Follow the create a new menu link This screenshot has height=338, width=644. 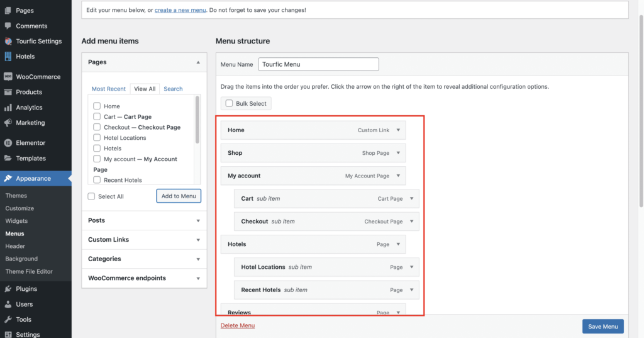tap(180, 10)
